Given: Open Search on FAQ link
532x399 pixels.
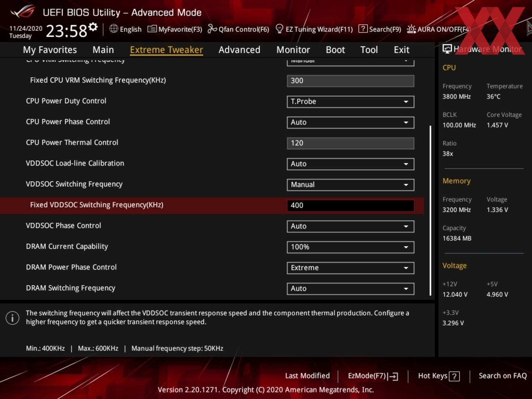Looking at the screenshot, I should [503, 376].
